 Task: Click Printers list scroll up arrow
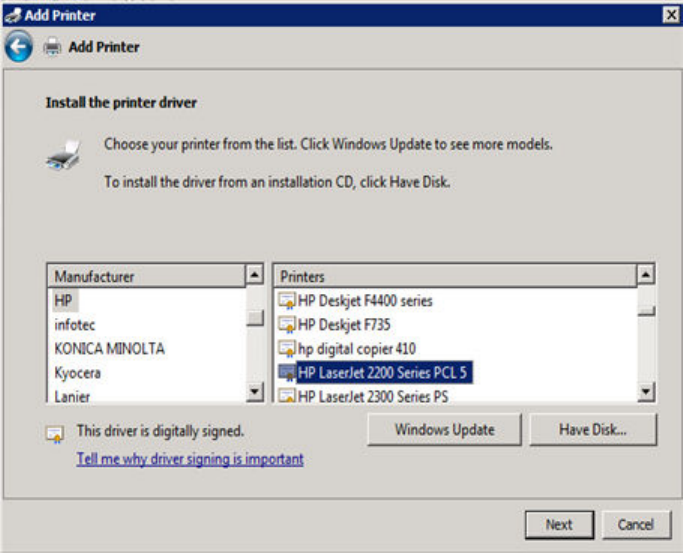coord(646,274)
